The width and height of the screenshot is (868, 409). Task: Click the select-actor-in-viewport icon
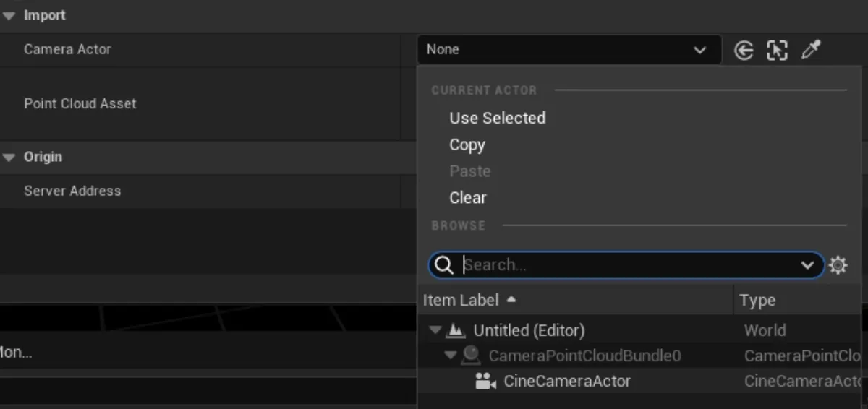(777, 51)
